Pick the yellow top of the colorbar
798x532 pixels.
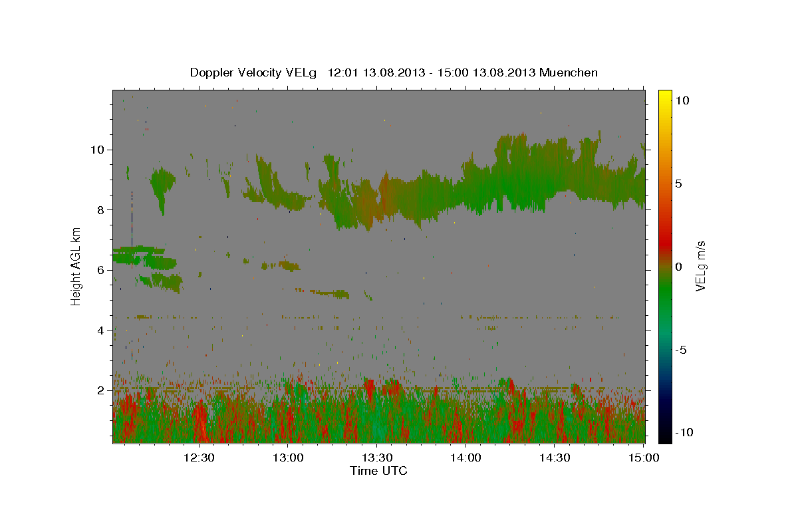(x=664, y=94)
